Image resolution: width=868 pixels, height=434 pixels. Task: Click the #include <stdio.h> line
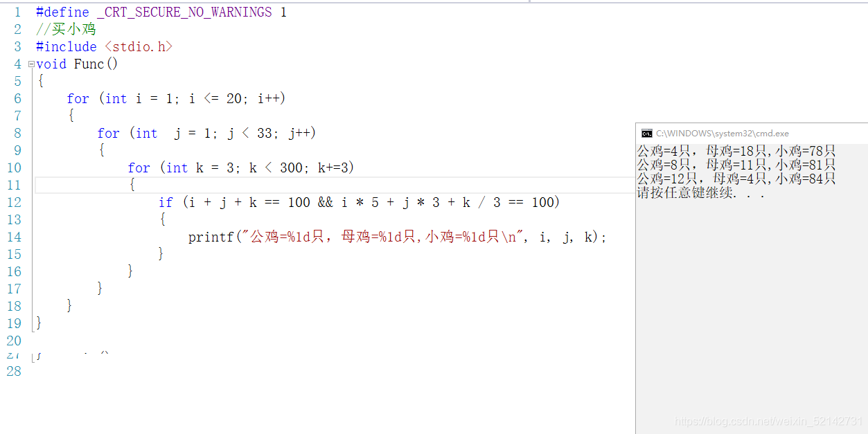(x=104, y=46)
